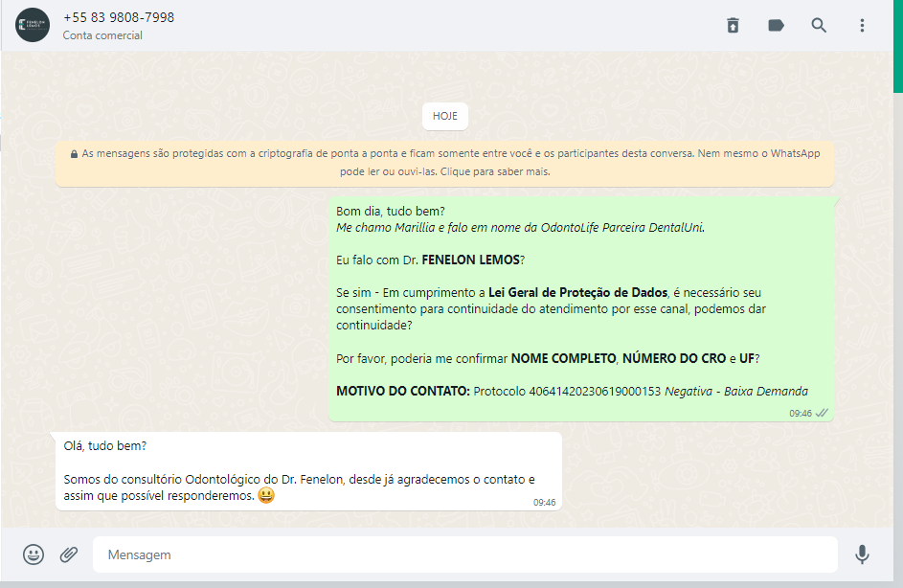Image resolution: width=903 pixels, height=588 pixels.
Task: Click the 'NOME COMPLETO' bold text
Action: tap(563, 358)
